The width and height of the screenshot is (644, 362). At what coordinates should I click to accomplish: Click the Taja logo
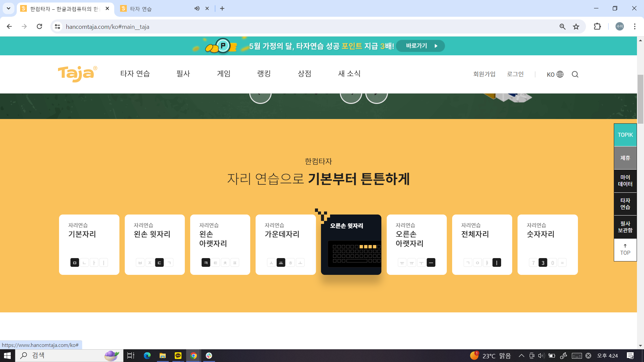click(77, 74)
